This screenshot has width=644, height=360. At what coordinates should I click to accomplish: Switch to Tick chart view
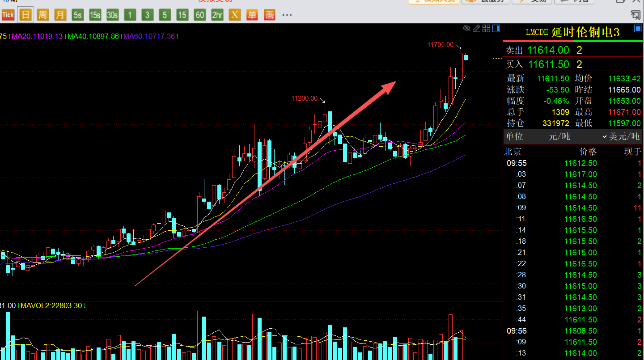[x=8, y=15]
